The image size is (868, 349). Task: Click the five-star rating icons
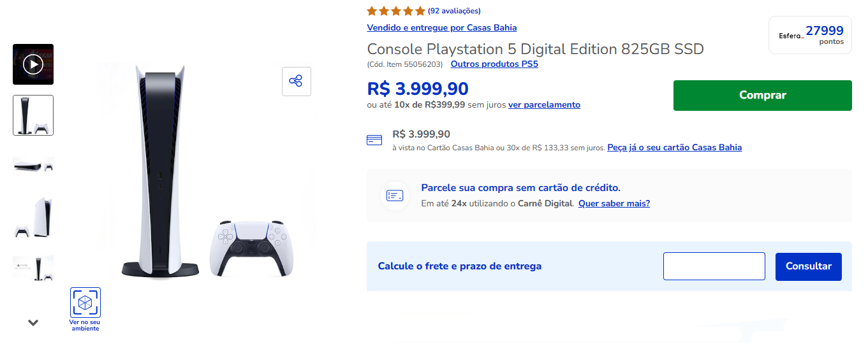click(x=396, y=11)
